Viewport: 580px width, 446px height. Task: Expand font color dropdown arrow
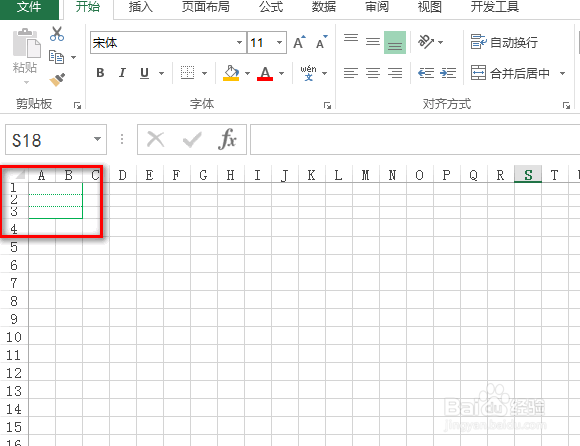[281, 73]
